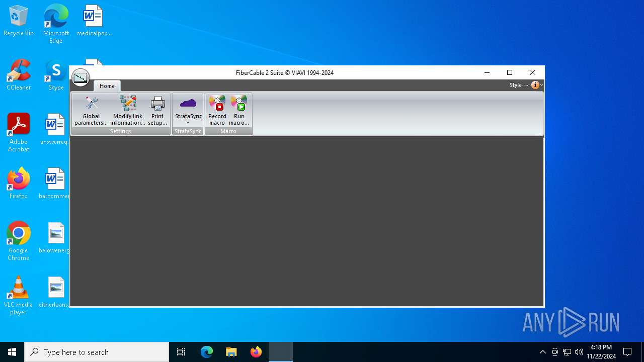Open the StrataSync cloud menu
This screenshot has width=644, height=362.
(x=188, y=111)
